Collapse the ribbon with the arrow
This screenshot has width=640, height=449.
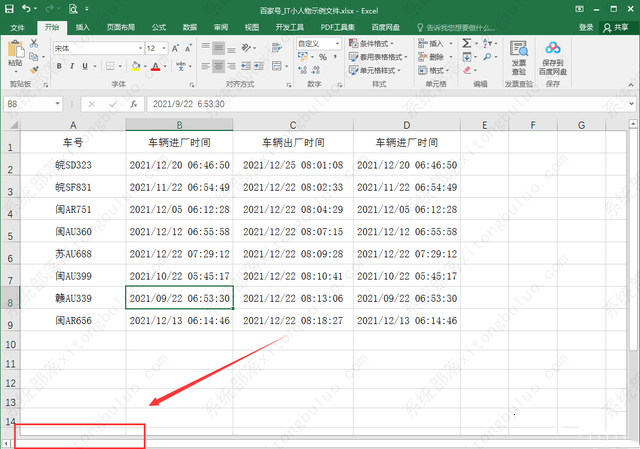pyautogui.click(x=631, y=85)
